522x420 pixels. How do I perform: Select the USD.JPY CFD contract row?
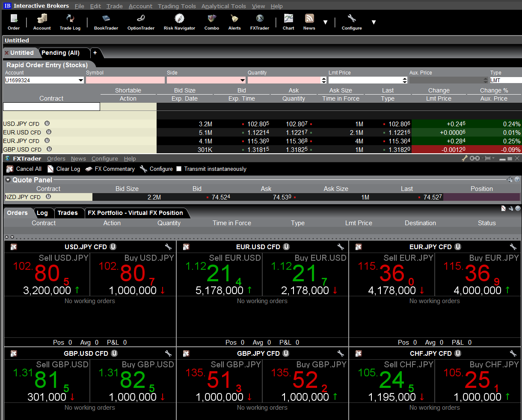pos(262,124)
